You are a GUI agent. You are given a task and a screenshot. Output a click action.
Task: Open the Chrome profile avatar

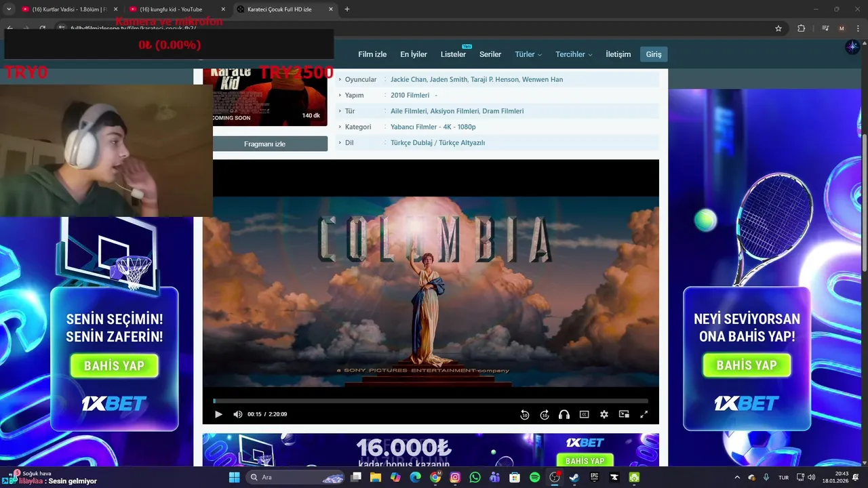842,28
